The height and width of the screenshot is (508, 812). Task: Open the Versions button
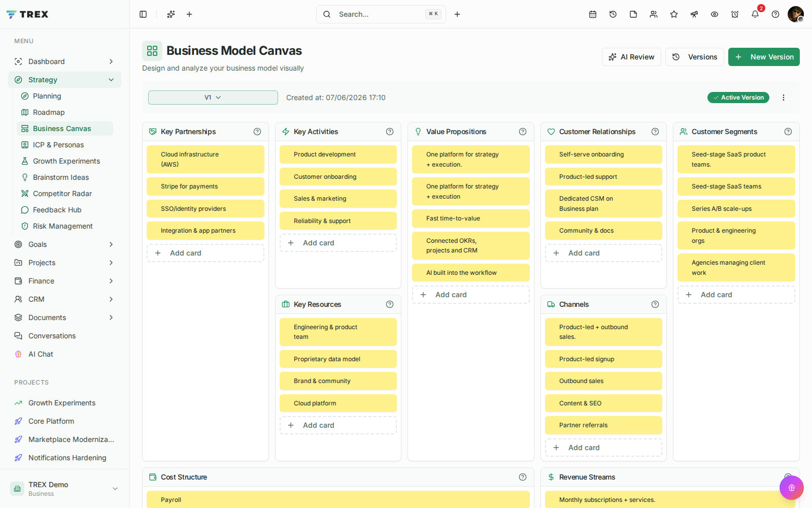(695, 57)
